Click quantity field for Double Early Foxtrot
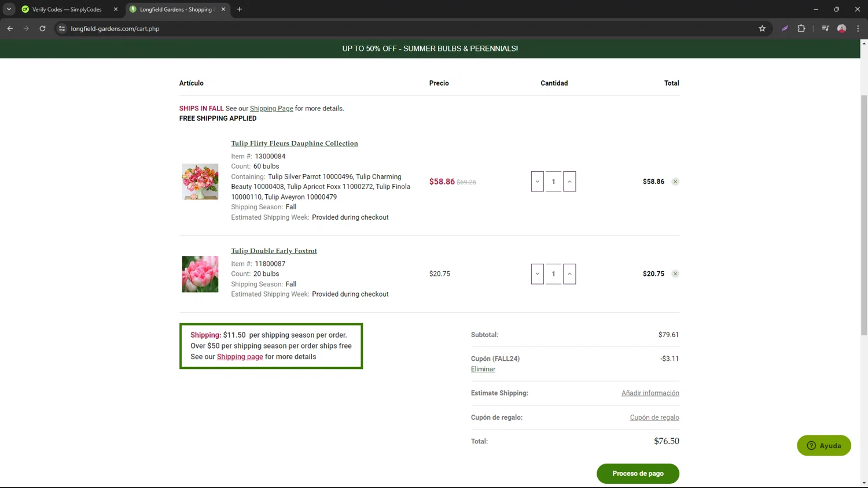The height and width of the screenshot is (488, 868). coord(554,274)
